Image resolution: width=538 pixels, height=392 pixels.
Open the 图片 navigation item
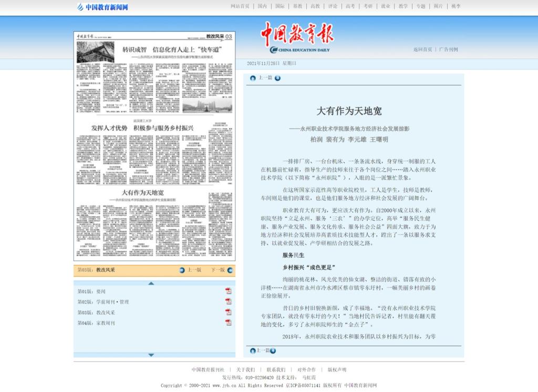point(438,6)
